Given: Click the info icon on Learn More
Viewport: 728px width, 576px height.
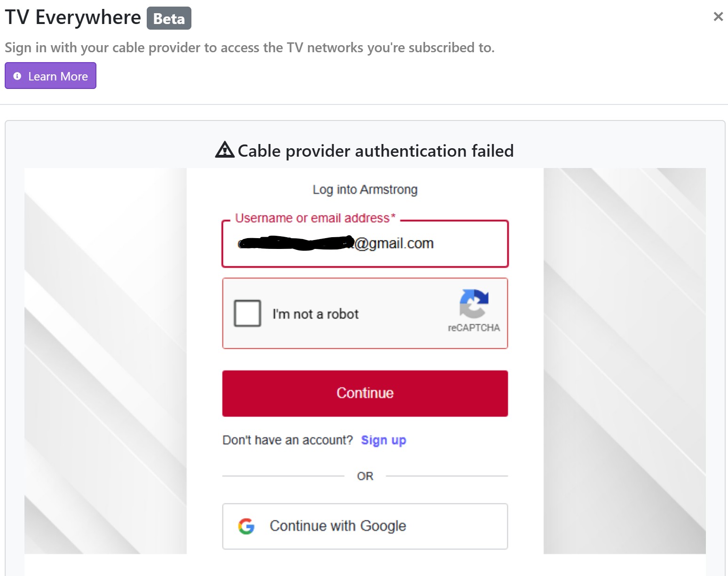Looking at the screenshot, I should pos(17,76).
